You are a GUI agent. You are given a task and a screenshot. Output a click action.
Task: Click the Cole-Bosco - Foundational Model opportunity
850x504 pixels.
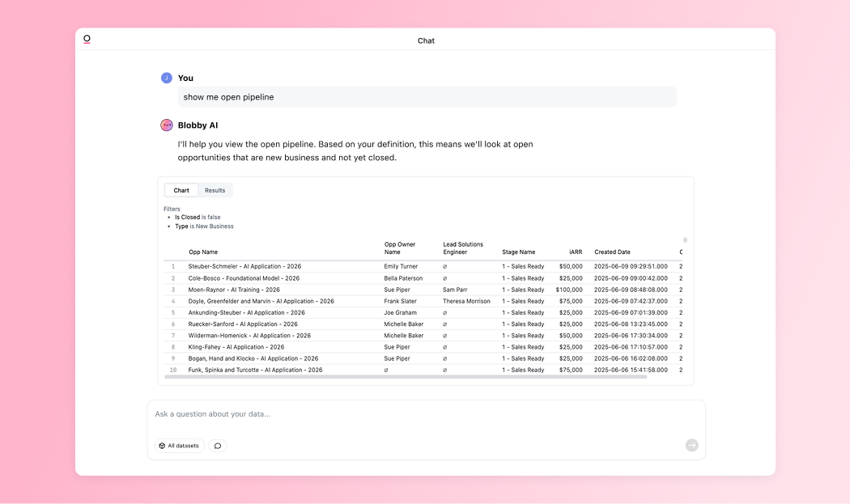[x=244, y=278]
